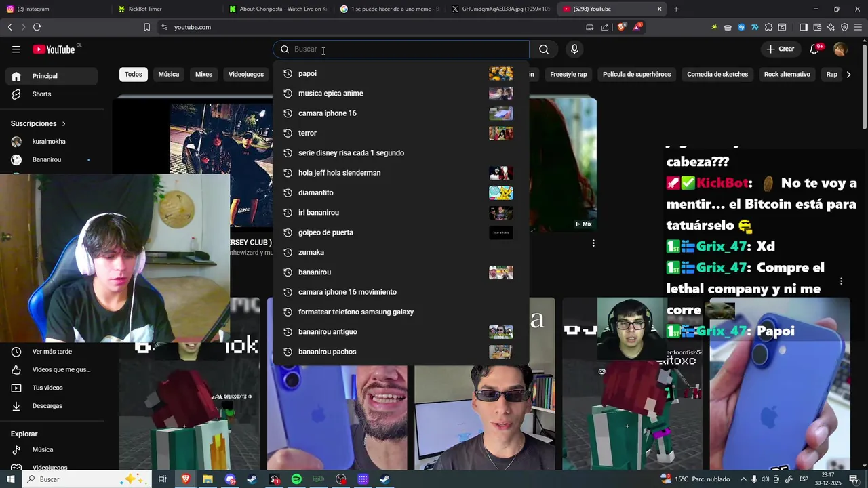Image resolution: width=868 pixels, height=488 pixels.
Task: Open Ver más tarde playlist
Action: tap(52, 352)
